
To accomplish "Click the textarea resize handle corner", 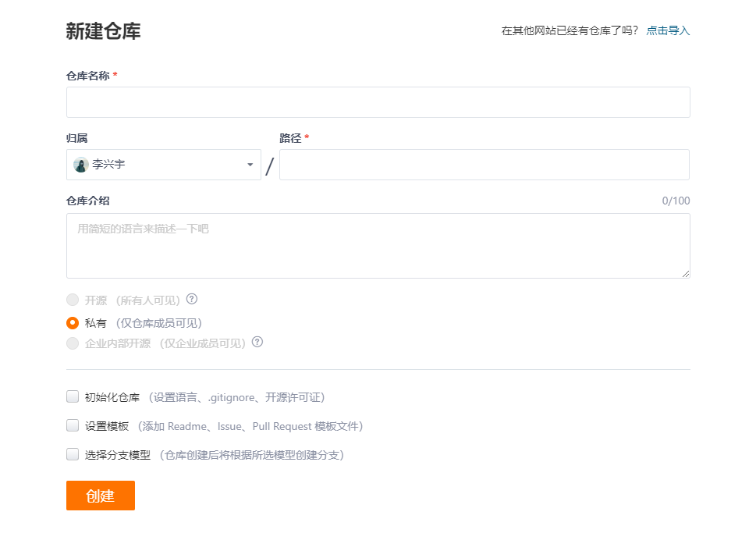I will tap(686, 273).
